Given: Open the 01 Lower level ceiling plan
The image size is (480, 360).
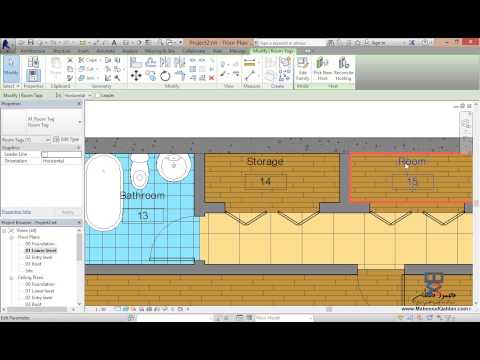Looking at the screenshot, I should 40,291.
